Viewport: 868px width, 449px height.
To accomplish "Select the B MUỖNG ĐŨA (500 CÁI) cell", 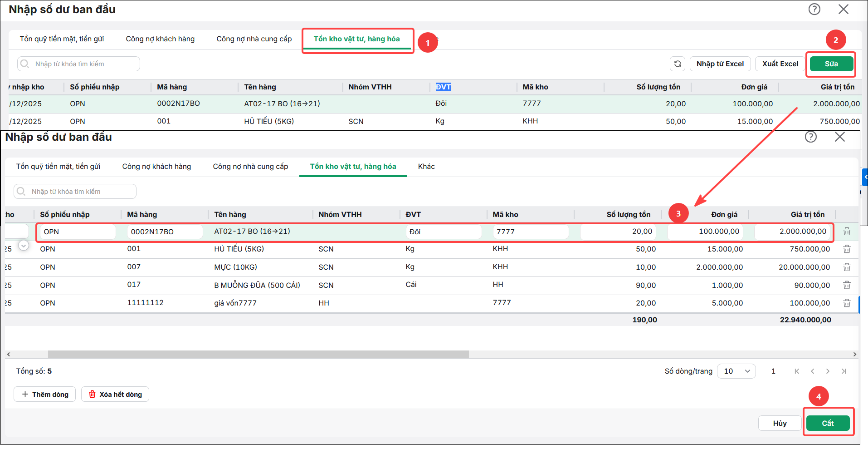I will pyautogui.click(x=257, y=286).
